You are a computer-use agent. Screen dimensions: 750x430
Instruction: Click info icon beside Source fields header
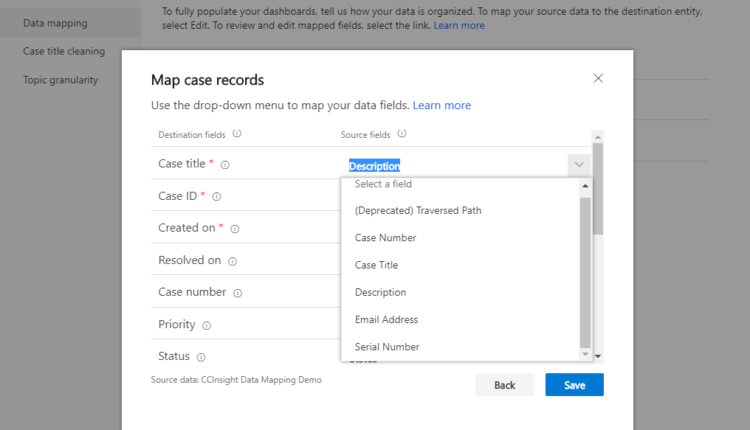pos(402,134)
